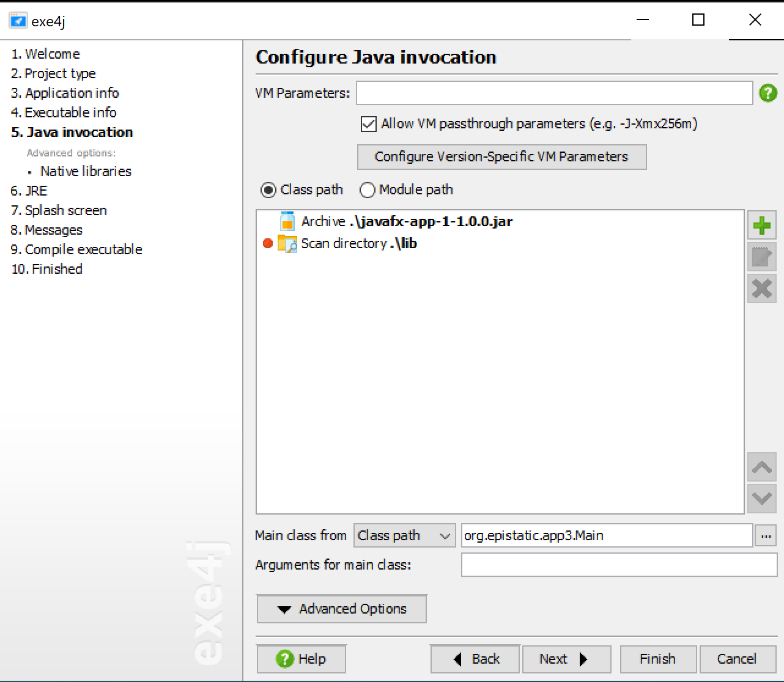Click the remove entry X icon
The height and width of the screenshot is (682, 784).
(x=761, y=288)
